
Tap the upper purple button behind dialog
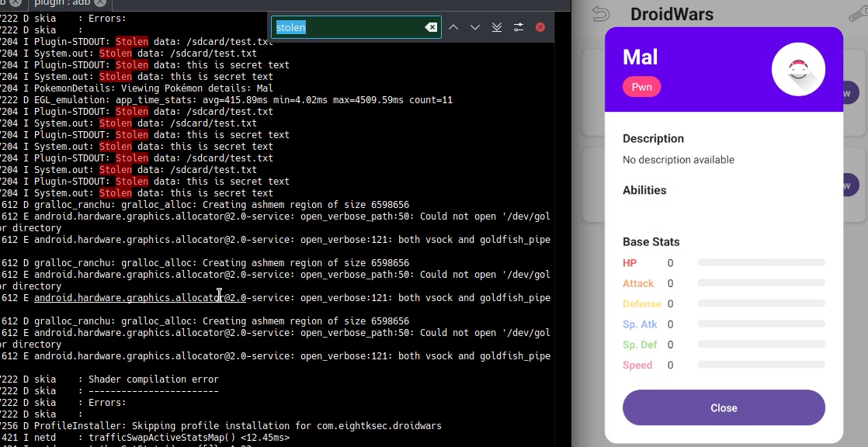tap(852, 93)
